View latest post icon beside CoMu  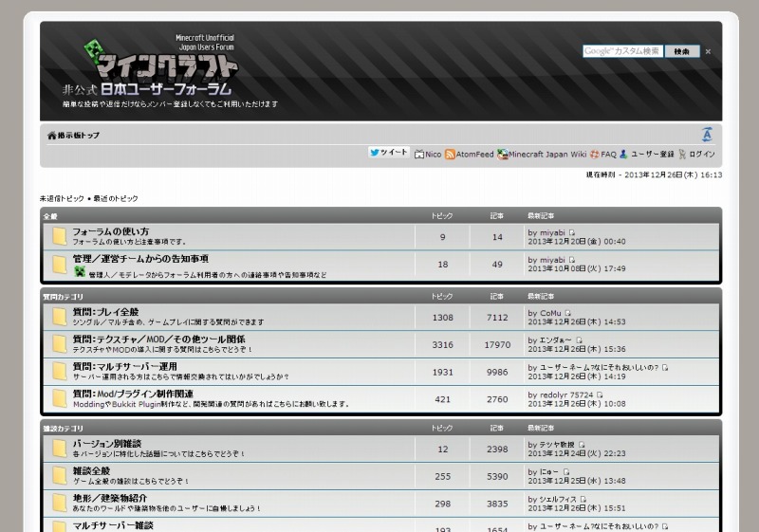(x=567, y=313)
